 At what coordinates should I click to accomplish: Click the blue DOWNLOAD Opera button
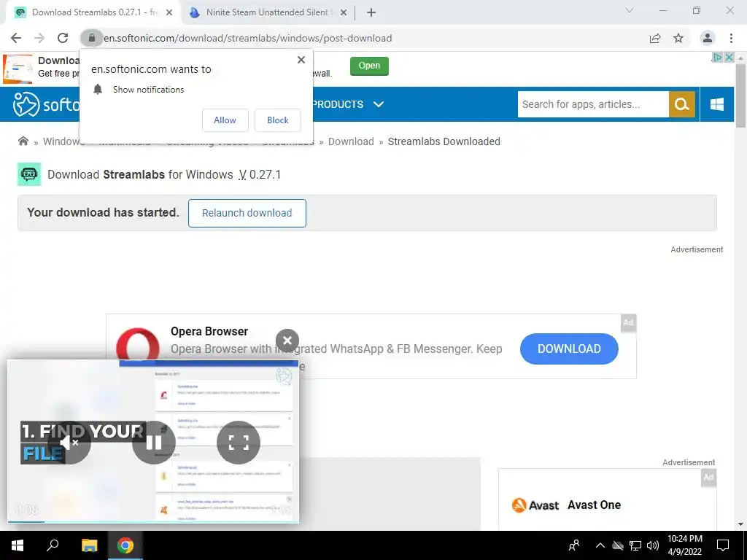(x=569, y=349)
